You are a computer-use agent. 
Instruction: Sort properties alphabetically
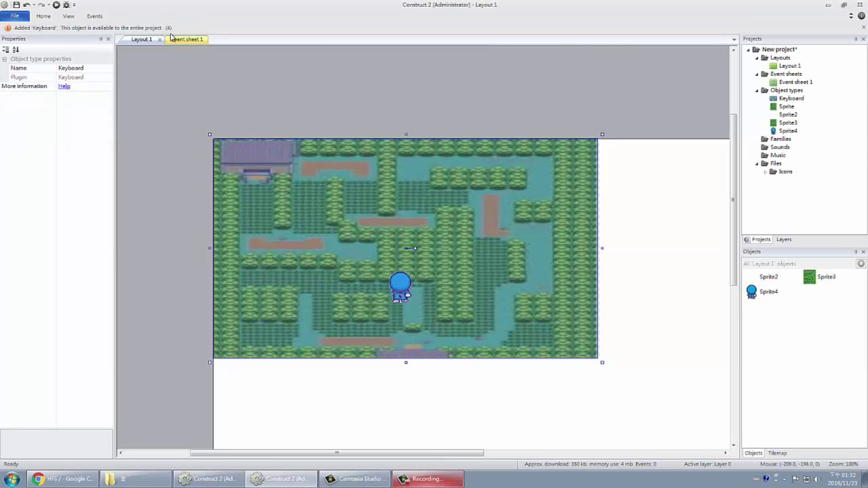pos(16,49)
